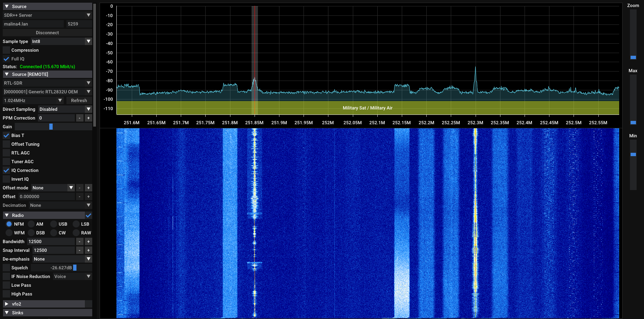The width and height of the screenshot is (644, 319).
Task: Toggle the Bias T checkbox
Action: 6,135
